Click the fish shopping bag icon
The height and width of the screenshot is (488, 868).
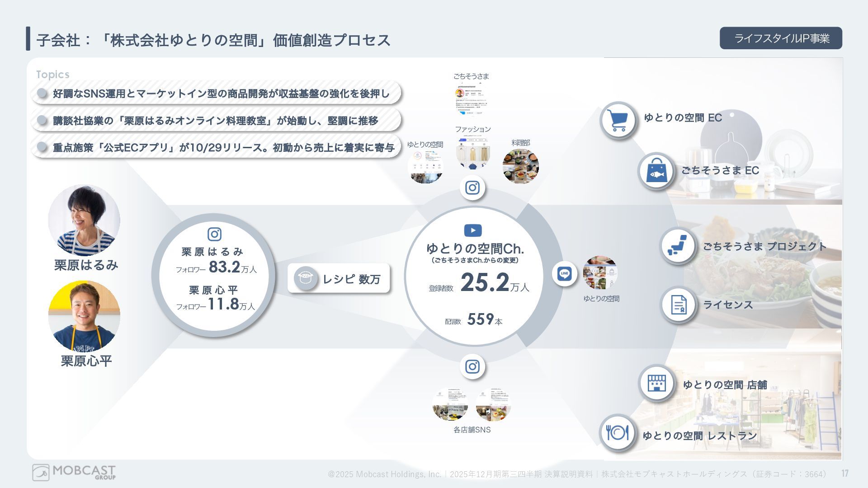pyautogui.click(x=656, y=171)
